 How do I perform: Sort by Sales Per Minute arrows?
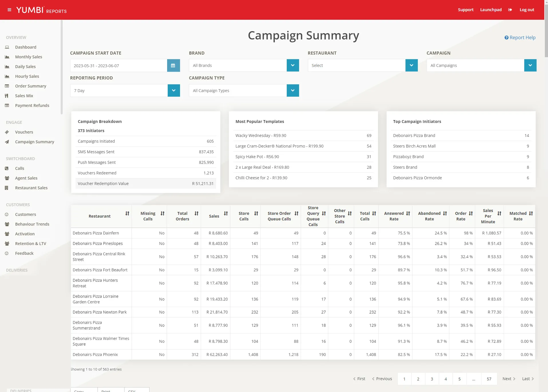[x=499, y=213]
